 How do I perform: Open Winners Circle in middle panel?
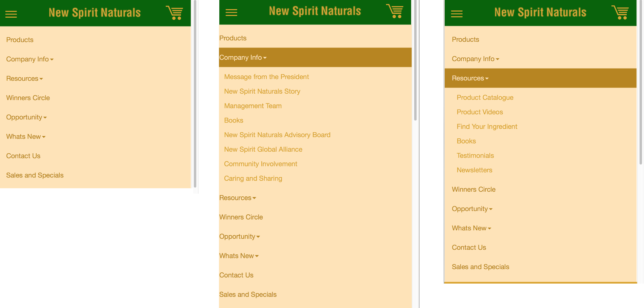(241, 217)
